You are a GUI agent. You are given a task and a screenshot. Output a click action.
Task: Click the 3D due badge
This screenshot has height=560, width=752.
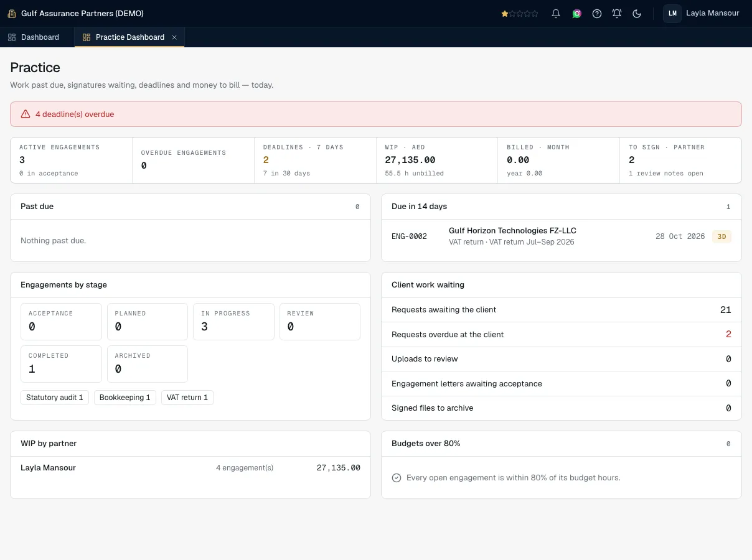pyautogui.click(x=721, y=236)
